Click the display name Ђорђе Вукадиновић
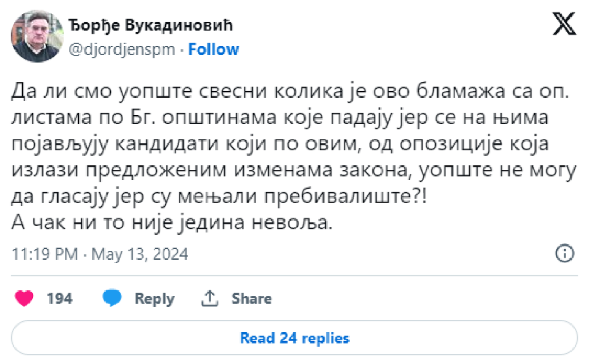 coord(150,25)
